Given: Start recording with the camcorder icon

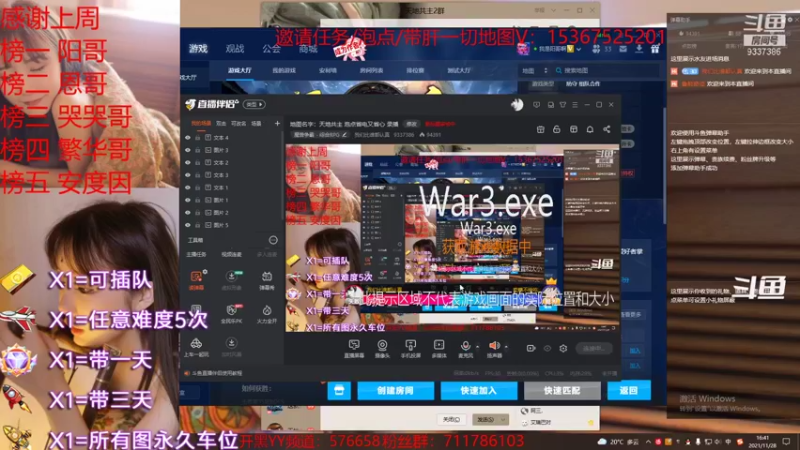Looking at the screenshot, I should click(x=531, y=348).
